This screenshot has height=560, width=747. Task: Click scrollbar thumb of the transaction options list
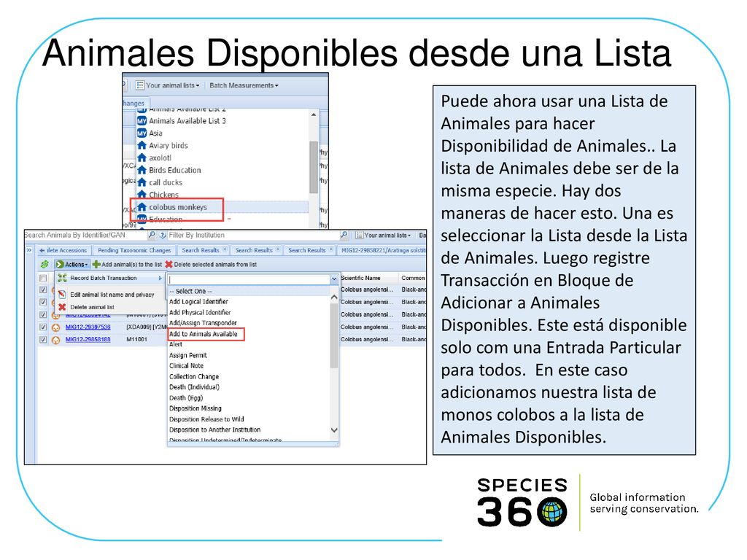(x=334, y=335)
